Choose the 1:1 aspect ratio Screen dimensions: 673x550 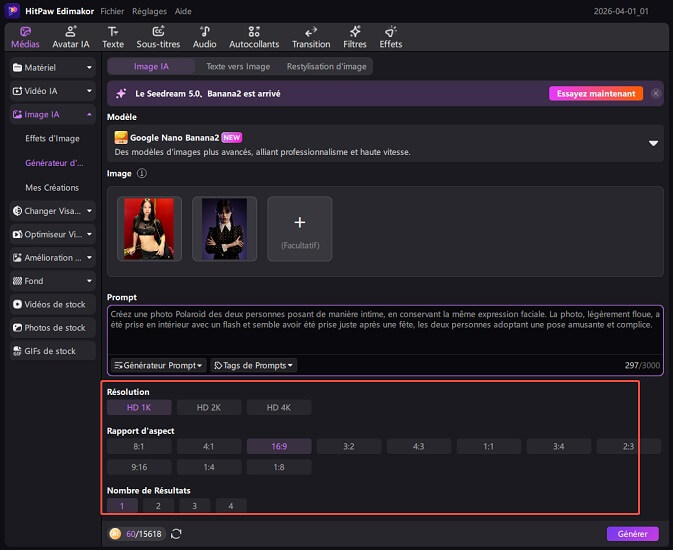(489, 446)
